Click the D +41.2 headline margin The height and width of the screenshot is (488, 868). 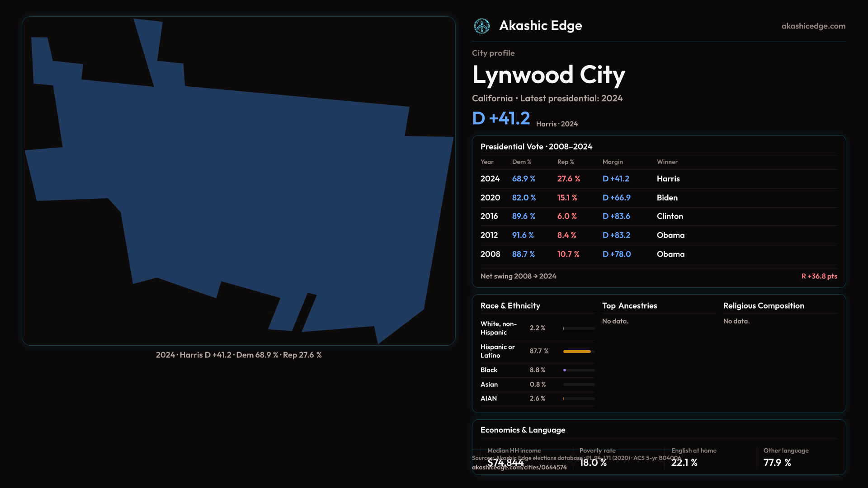501,118
